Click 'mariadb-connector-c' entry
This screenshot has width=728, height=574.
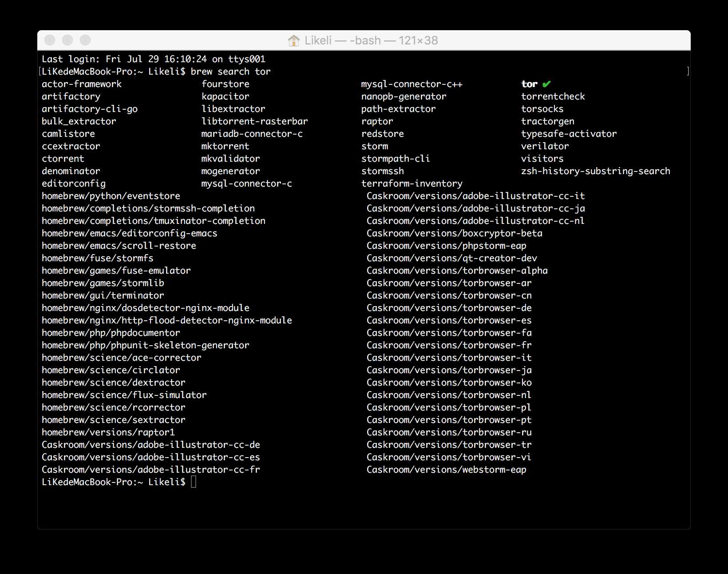click(x=252, y=134)
